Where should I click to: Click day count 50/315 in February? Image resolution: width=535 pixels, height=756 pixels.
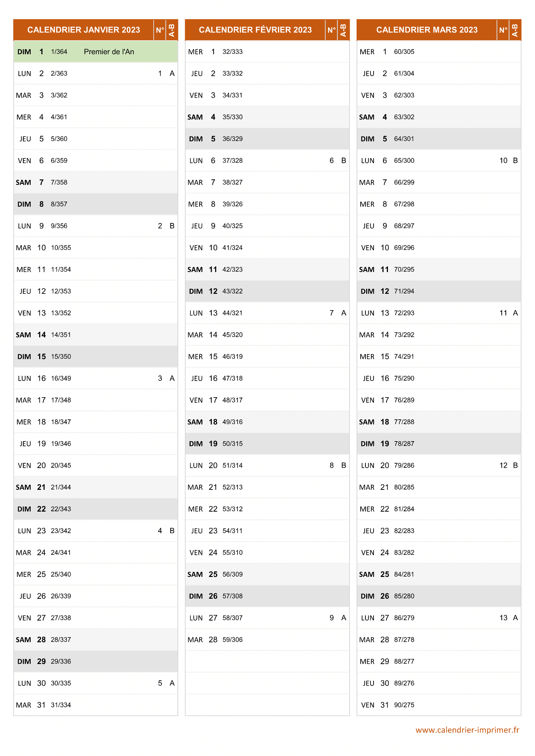pyautogui.click(x=232, y=444)
